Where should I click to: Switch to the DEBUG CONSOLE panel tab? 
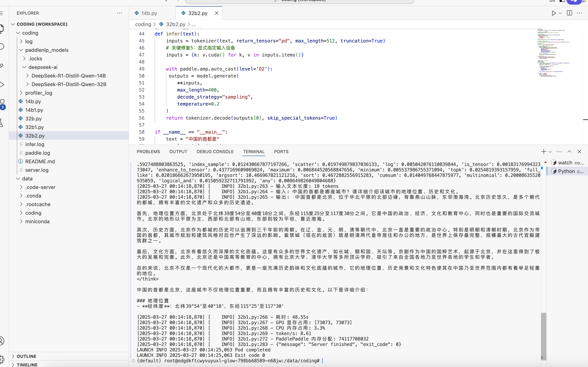point(215,152)
